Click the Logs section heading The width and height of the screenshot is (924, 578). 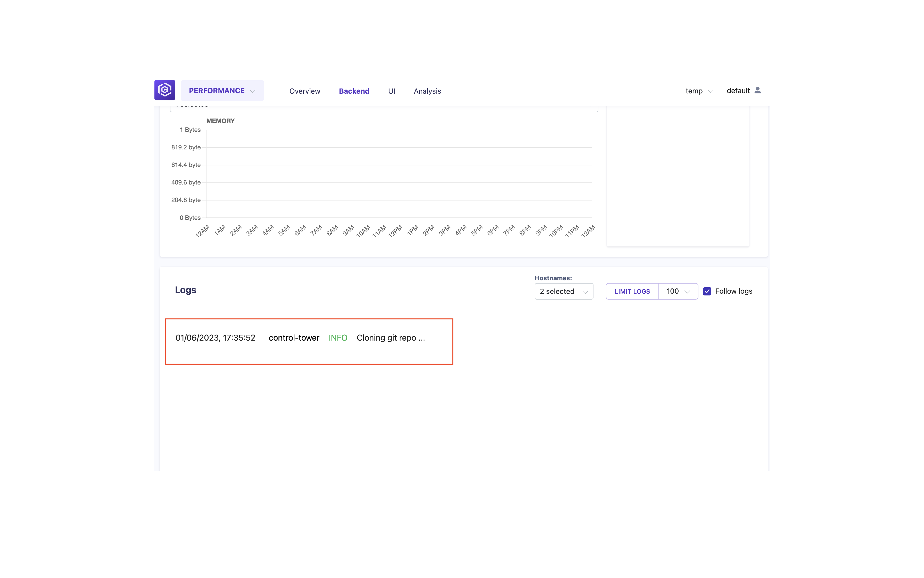186,290
